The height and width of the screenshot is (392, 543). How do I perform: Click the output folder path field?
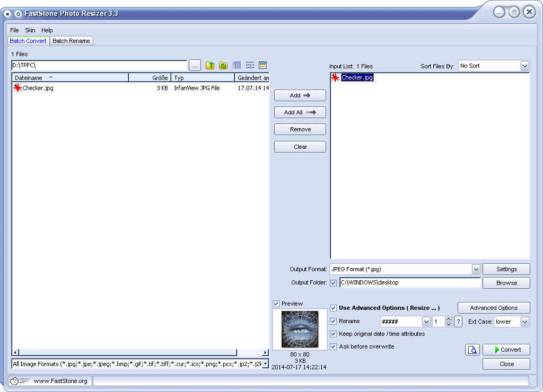tap(410, 283)
